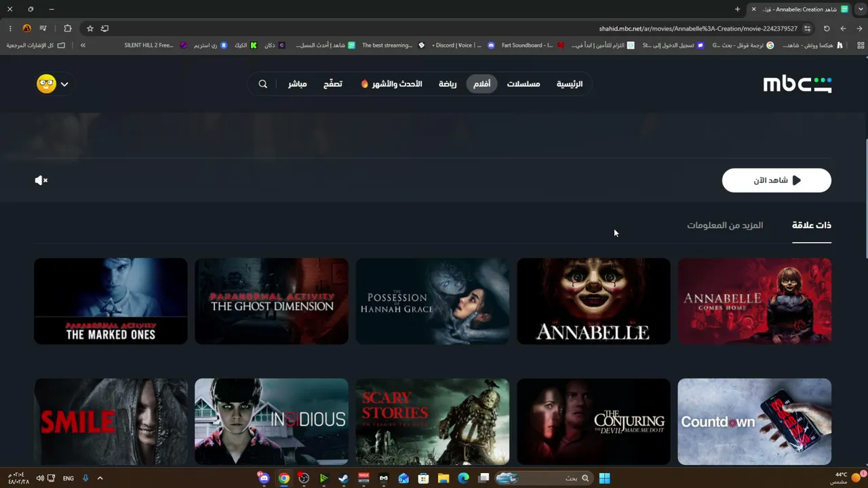Open the volume speaker tray icon

pyautogui.click(x=40, y=479)
